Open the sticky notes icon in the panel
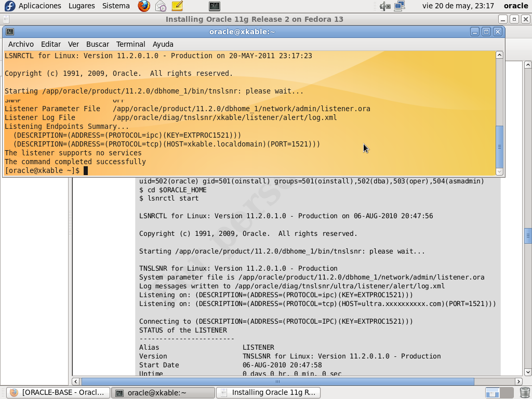Viewport: 532px width, 399px height. point(177,6)
